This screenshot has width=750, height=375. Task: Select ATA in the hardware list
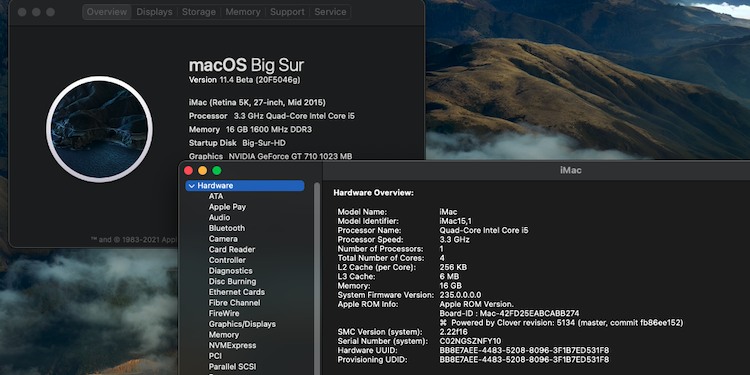[216, 196]
